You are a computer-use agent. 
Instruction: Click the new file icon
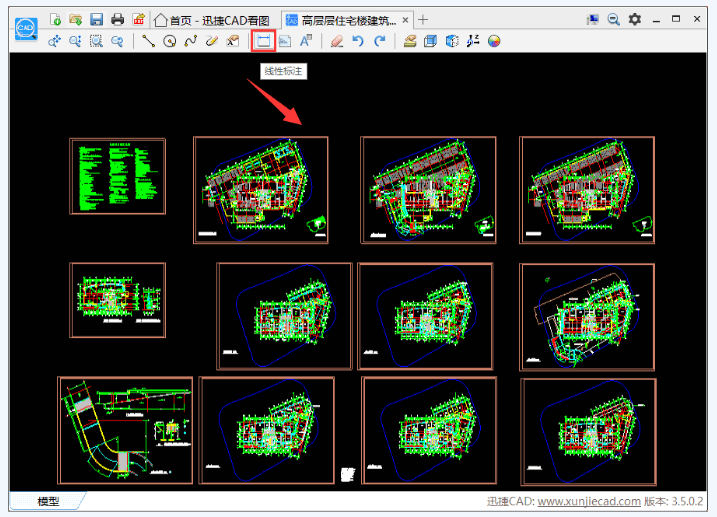coord(56,19)
